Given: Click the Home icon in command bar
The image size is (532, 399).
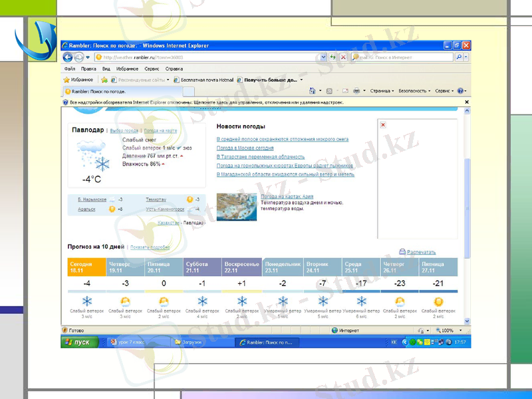Looking at the screenshot, I should tap(320, 90).
